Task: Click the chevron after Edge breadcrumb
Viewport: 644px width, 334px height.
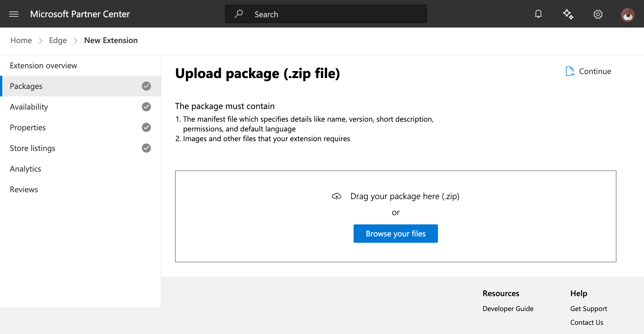Action: pos(75,41)
